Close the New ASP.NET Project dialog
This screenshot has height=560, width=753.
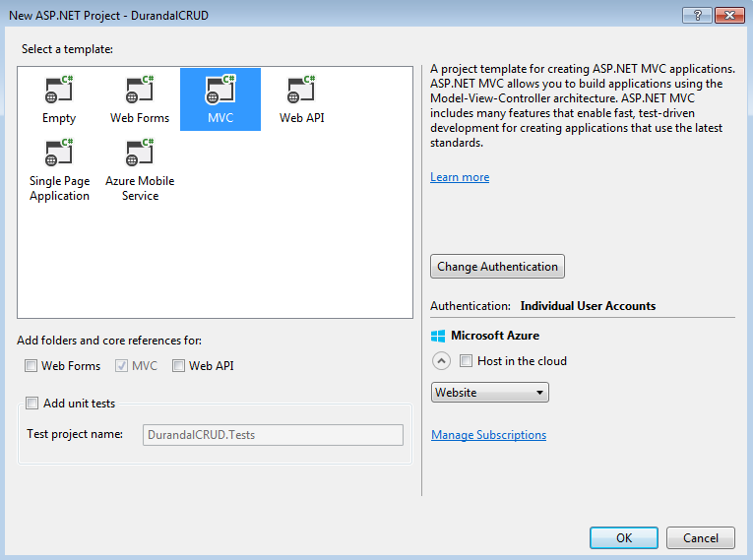click(x=729, y=16)
